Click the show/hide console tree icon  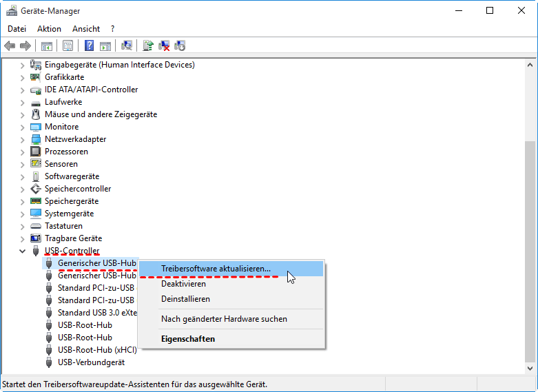[x=47, y=46]
